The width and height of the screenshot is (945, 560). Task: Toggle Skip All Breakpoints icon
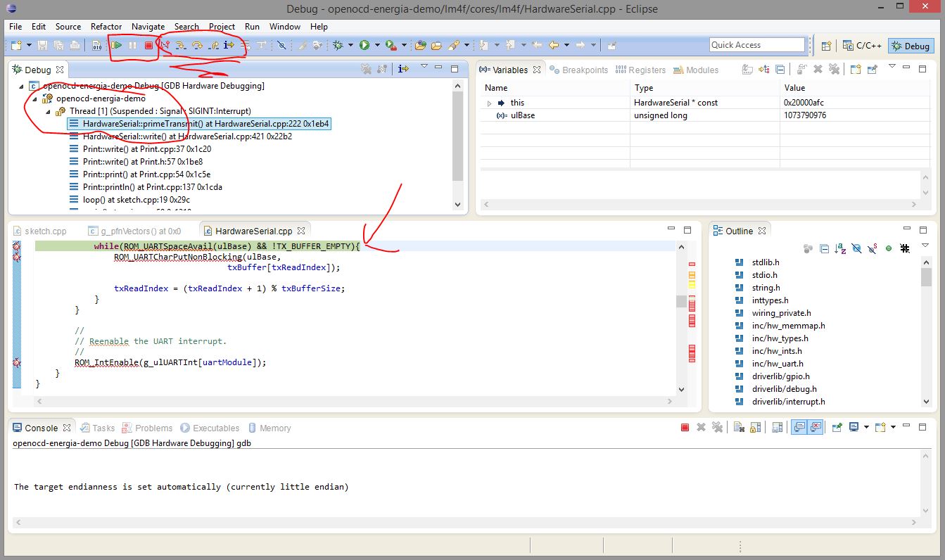[x=281, y=45]
